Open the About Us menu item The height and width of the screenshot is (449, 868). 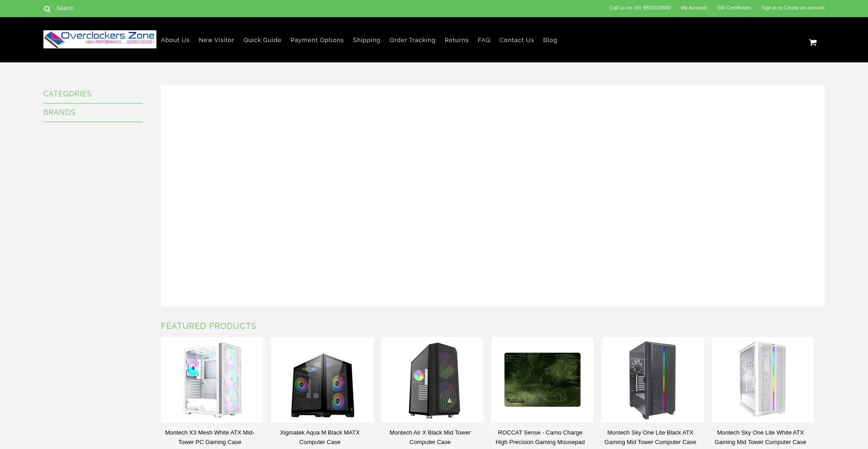(175, 40)
